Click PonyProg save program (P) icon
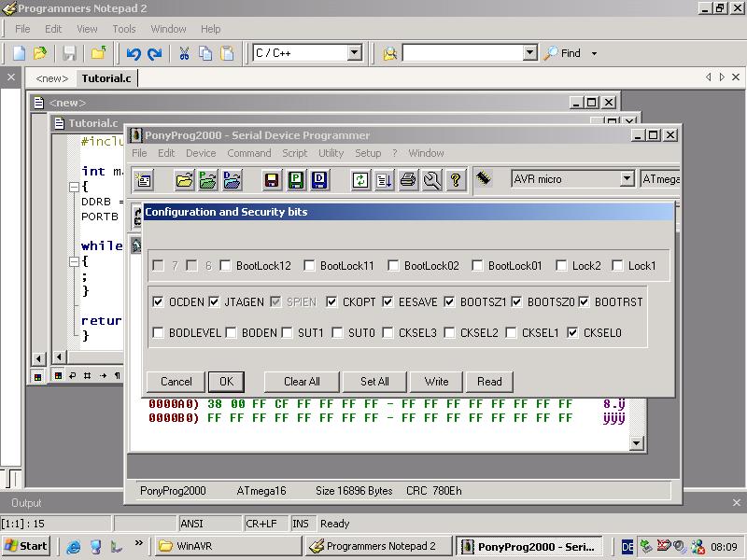Viewport: 747px width, 560px height. [x=296, y=180]
